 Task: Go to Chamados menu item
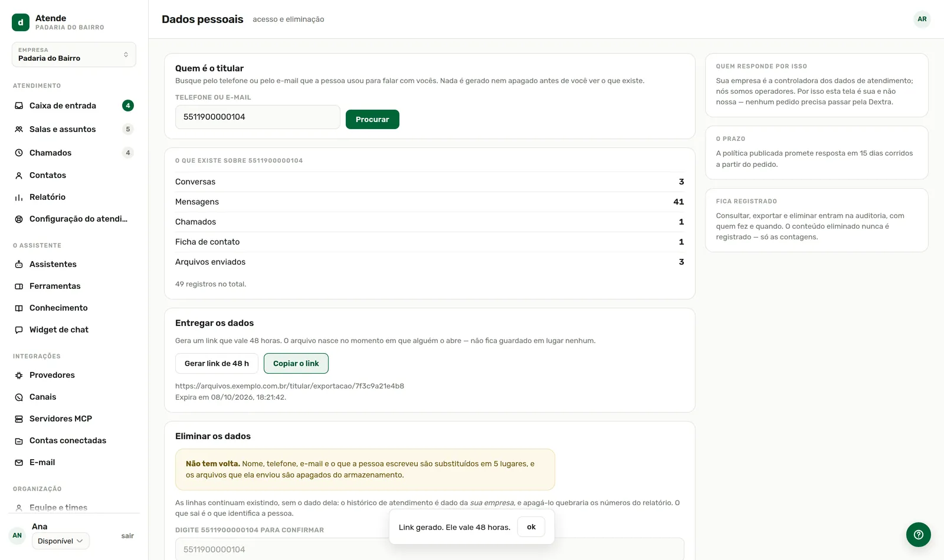[74, 153]
